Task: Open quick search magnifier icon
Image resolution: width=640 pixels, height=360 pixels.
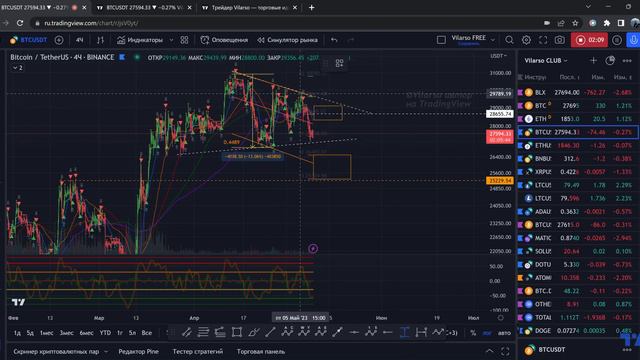Action: click(x=509, y=40)
